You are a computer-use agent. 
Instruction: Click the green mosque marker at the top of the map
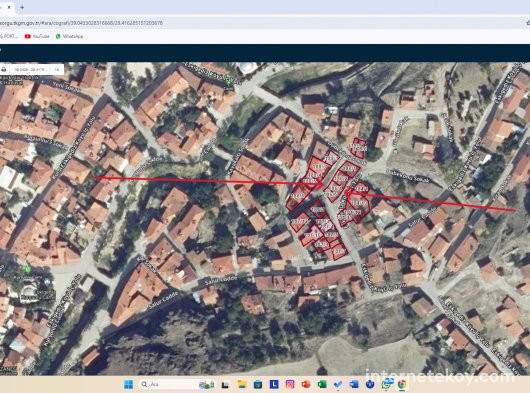[x=229, y=81]
